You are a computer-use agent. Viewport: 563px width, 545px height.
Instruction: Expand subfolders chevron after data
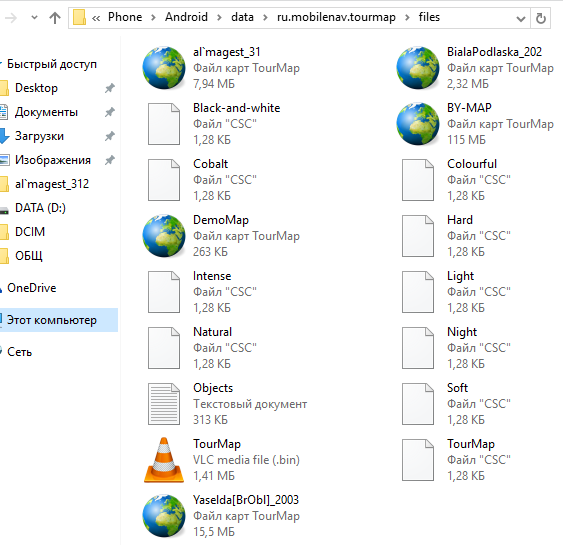[265, 18]
